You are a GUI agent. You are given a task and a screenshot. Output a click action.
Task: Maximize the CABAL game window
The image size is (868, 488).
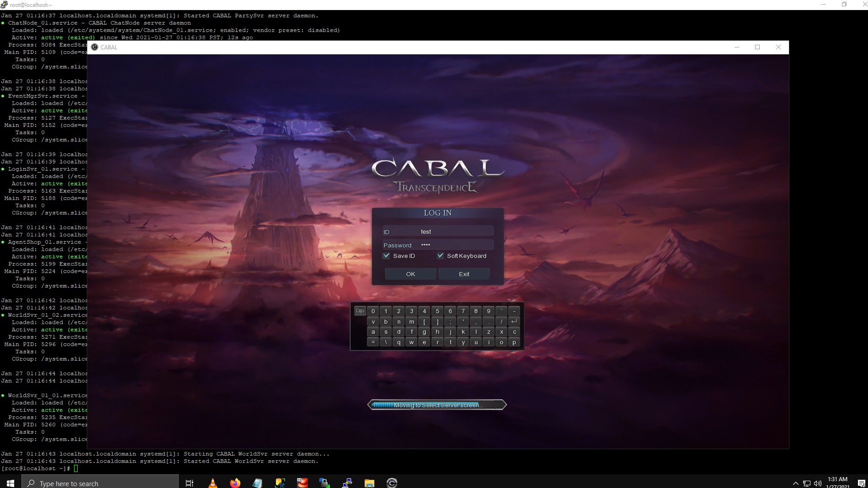[757, 47]
